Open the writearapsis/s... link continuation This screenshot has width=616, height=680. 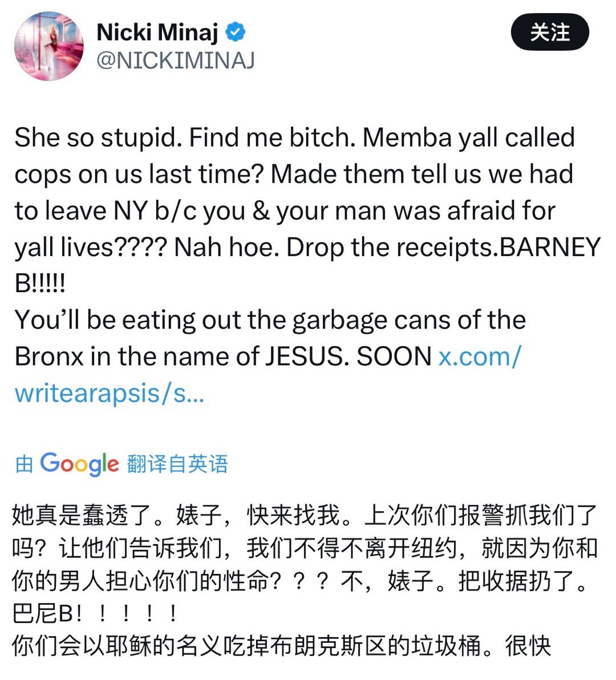click(110, 394)
